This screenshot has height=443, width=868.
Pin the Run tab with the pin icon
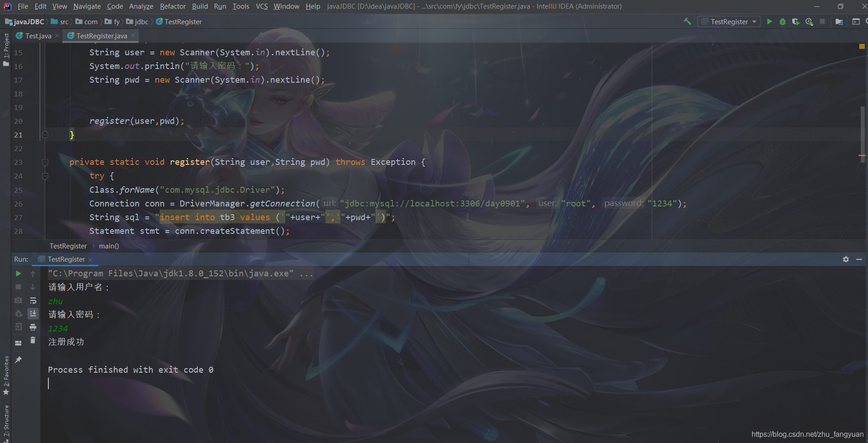[18, 360]
